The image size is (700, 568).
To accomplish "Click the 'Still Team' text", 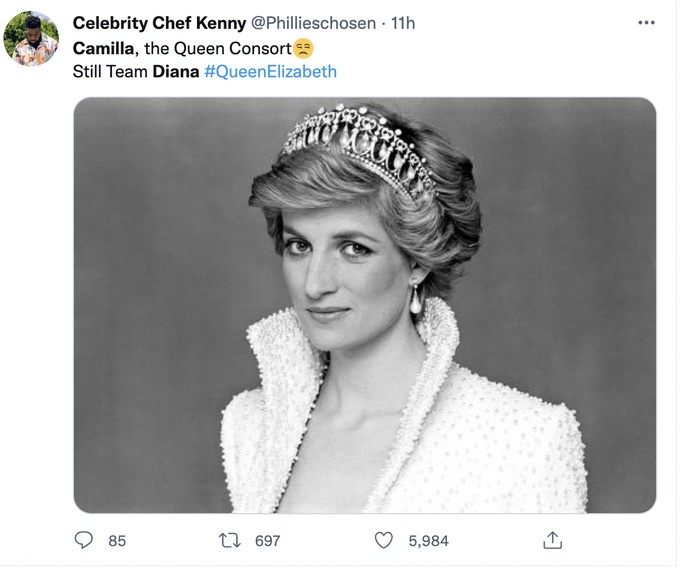I will (x=110, y=71).
